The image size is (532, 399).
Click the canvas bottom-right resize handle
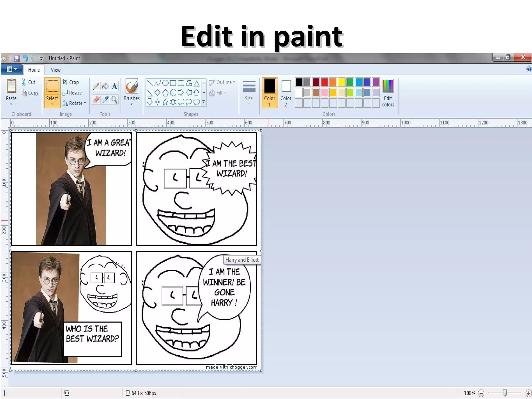coord(261,371)
